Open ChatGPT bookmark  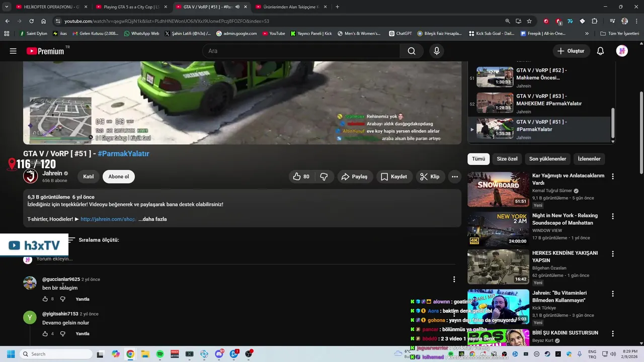pos(400,34)
